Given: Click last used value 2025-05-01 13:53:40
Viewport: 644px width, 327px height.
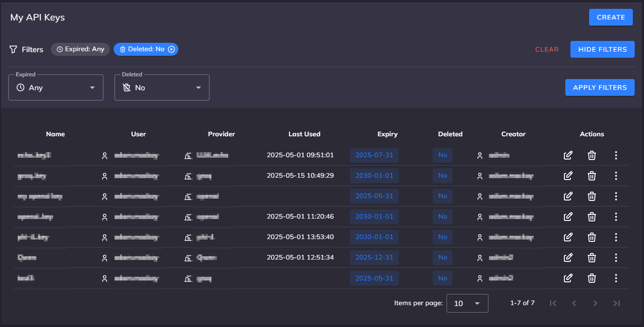Looking at the screenshot, I should [300, 237].
